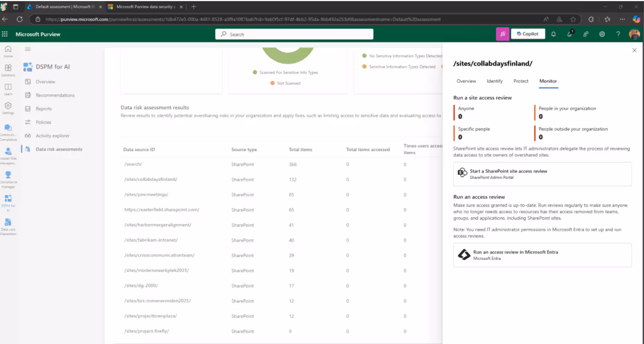Go to Home in the left rail

pos(8,51)
